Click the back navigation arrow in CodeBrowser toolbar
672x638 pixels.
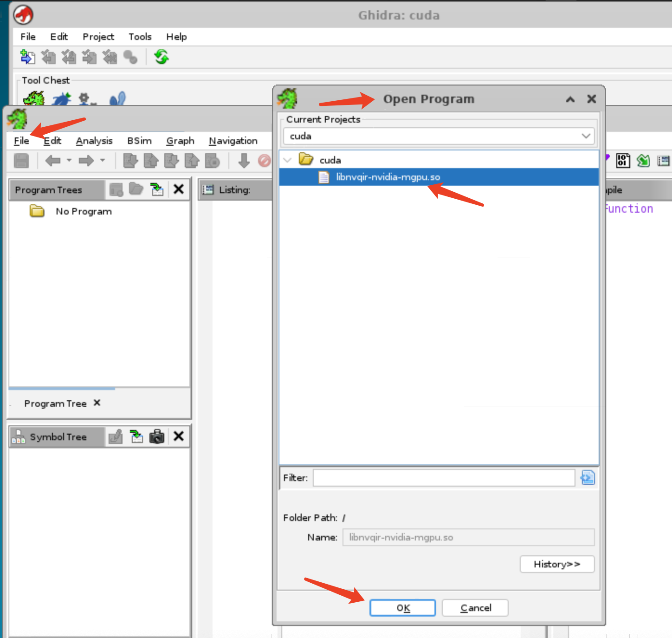tap(53, 161)
